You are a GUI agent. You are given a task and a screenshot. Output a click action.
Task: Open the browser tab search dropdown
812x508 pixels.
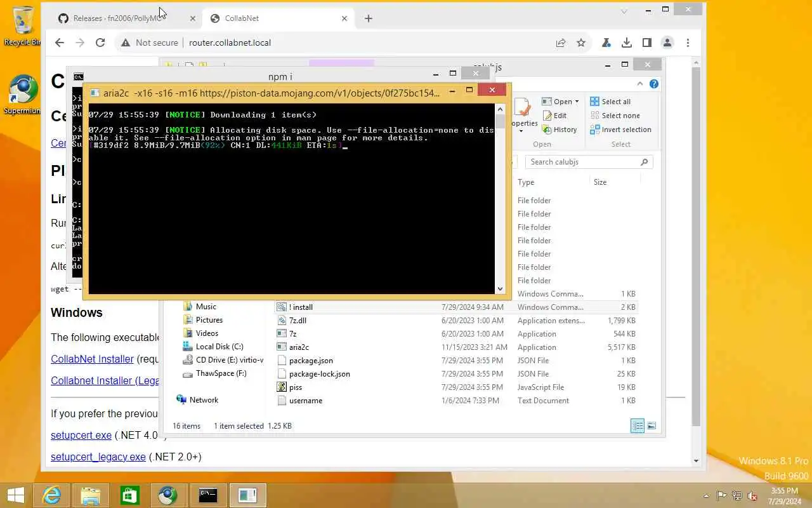(624, 11)
